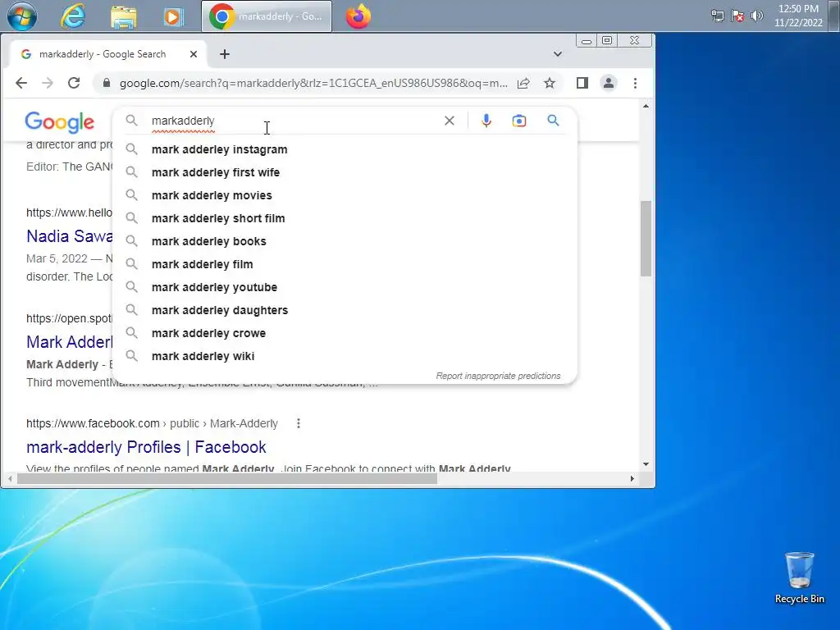Open Windows Explorer from the taskbar

click(x=123, y=16)
